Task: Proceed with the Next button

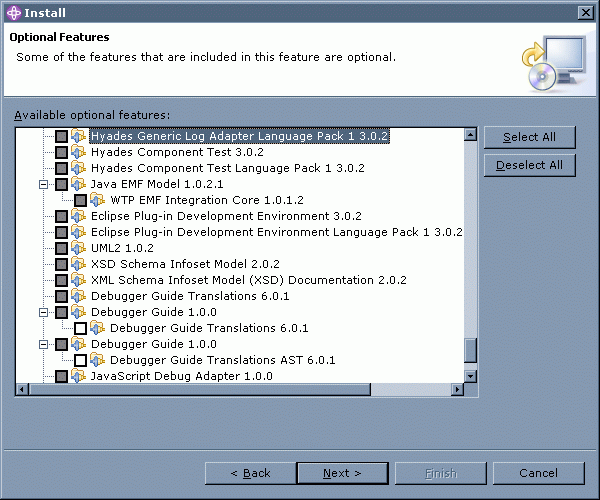Action: click(x=342, y=474)
